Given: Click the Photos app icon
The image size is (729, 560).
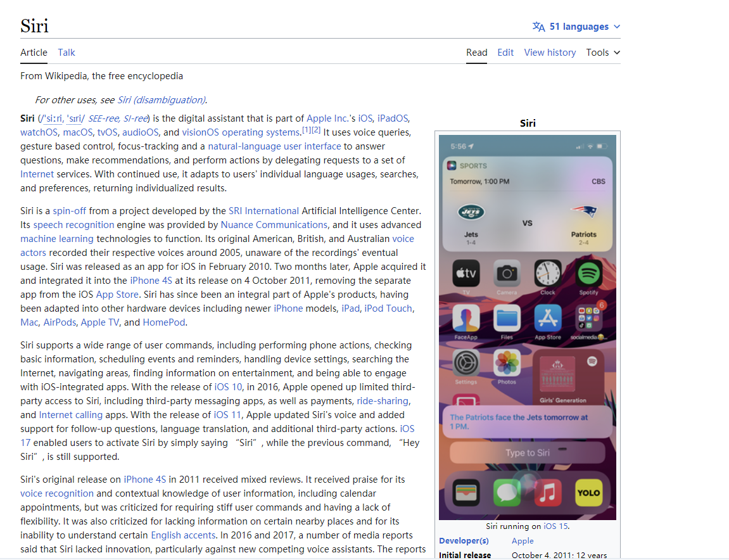Looking at the screenshot, I should coord(507,364).
